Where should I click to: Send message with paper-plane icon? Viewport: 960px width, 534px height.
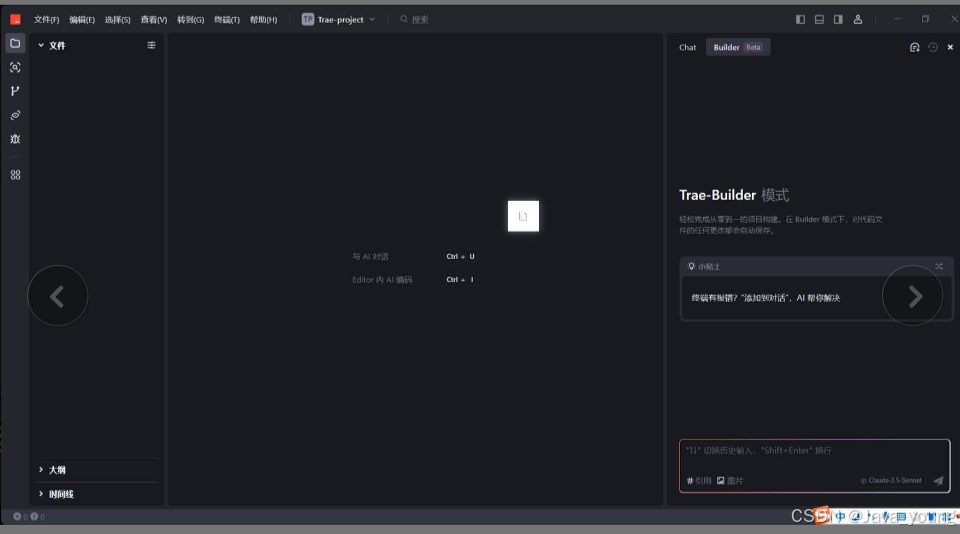coord(938,481)
